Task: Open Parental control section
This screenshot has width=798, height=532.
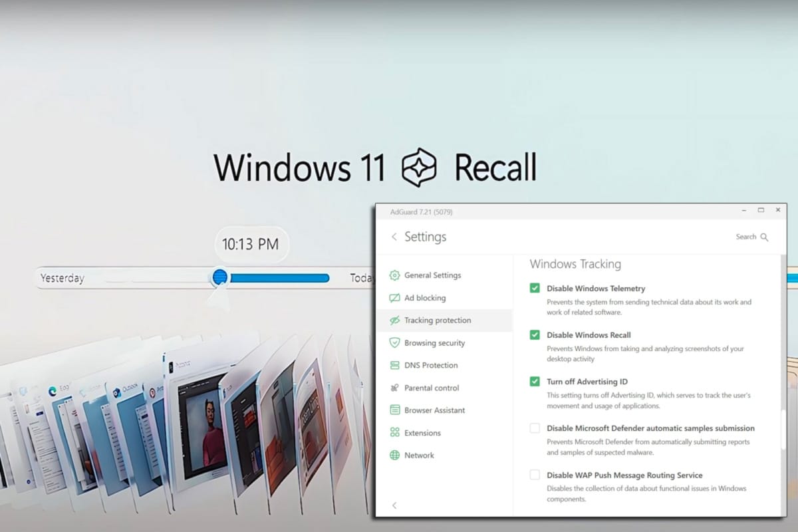Action: coord(444,388)
